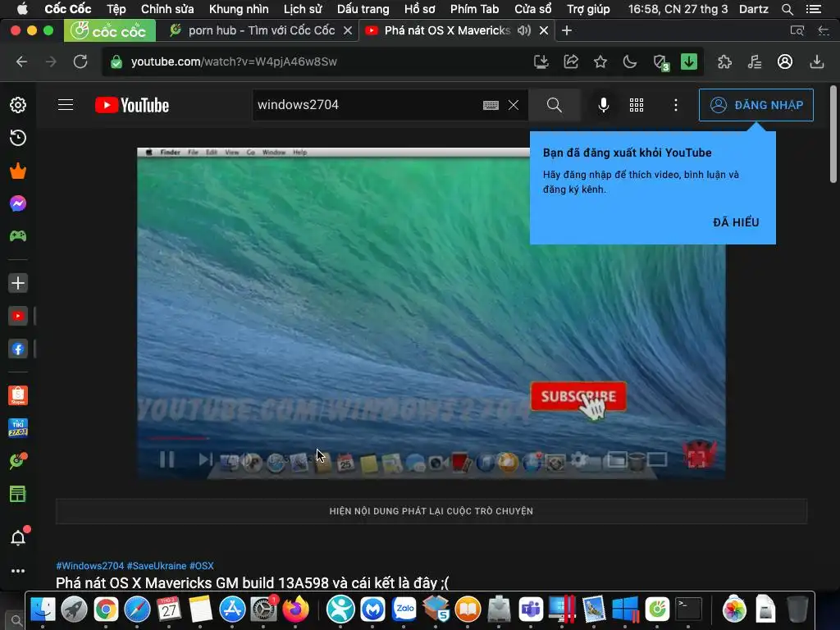Open the sidebar notifications bell
The height and width of the screenshot is (630, 840).
pos(18,537)
